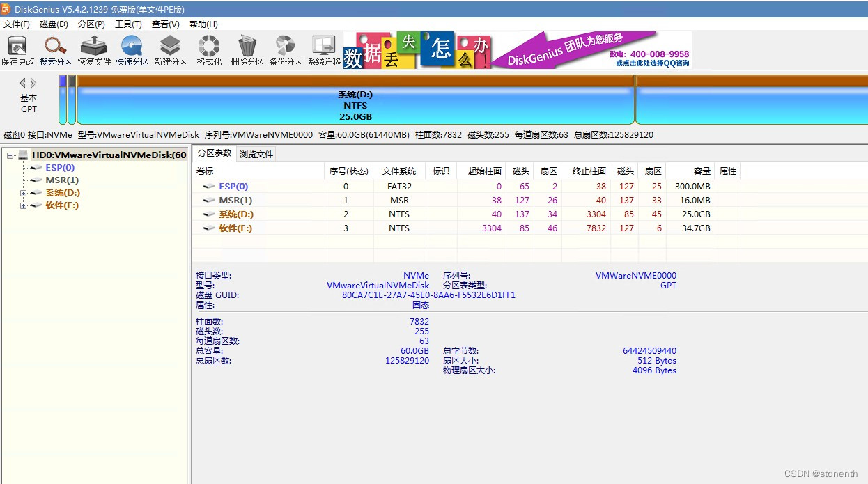The width and height of the screenshot is (868, 484).
Task: Click the 终止柱面 column header
Action: point(585,171)
